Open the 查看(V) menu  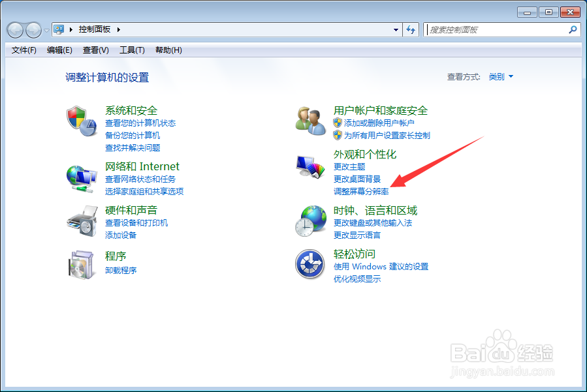(x=96, y=50)
